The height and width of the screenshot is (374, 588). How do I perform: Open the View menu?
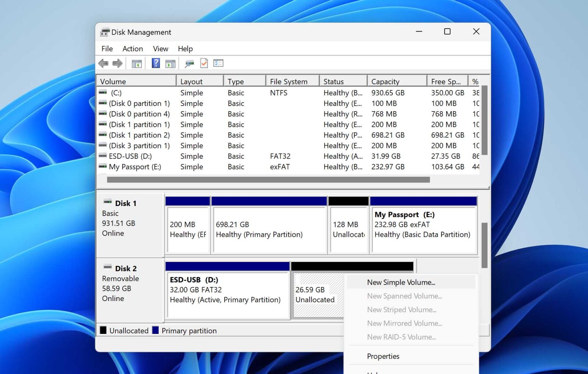click(x=160, y=48)
